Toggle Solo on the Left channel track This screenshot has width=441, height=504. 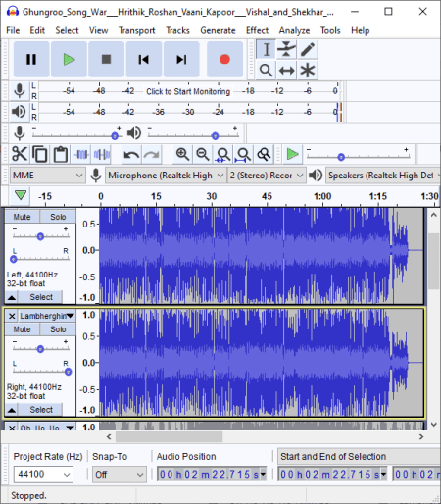pyautogui.click(x=58, y=217)
